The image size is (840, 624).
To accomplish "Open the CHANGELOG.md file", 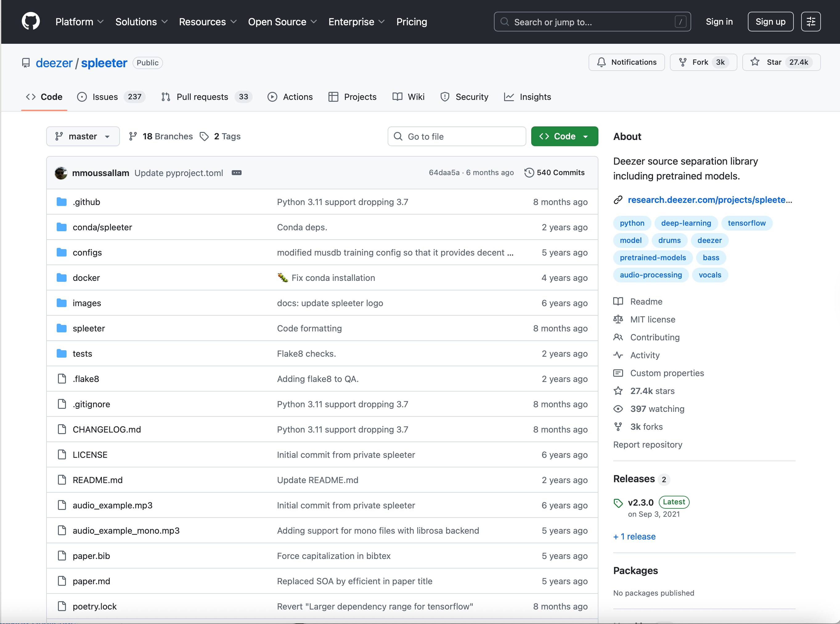I will tap(107, 429).
